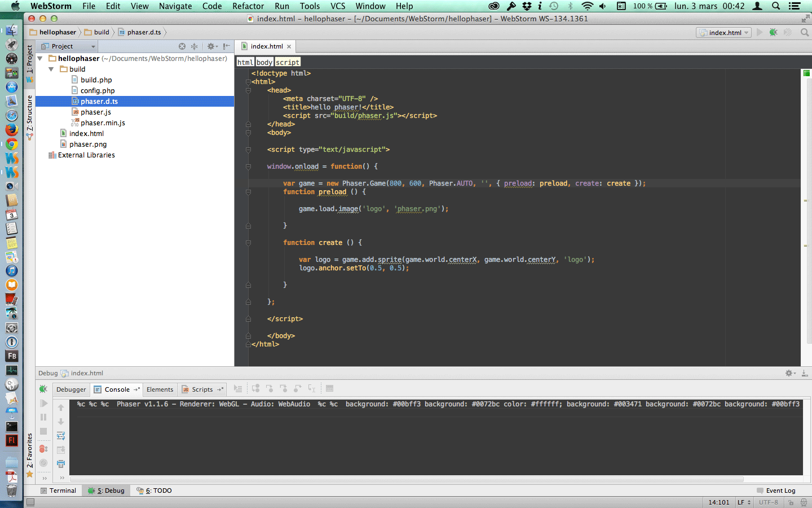Select phaser.min.js in project tree
812x508 pixels.
click(103, 123)
